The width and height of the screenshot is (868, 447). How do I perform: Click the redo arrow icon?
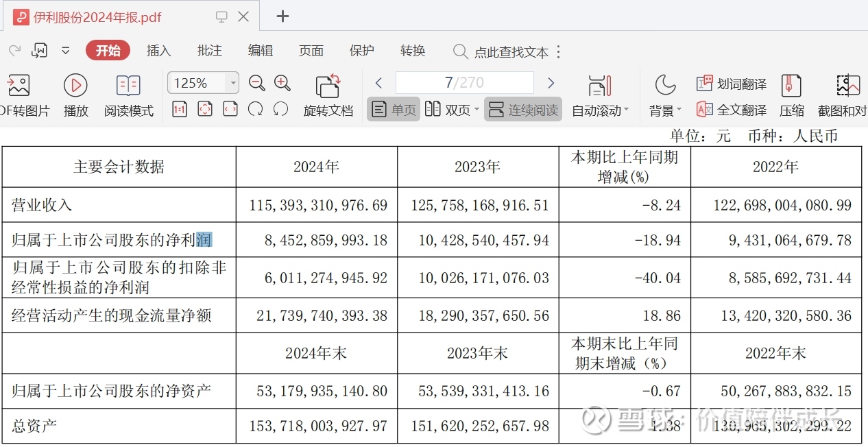[x=14, y=51]
